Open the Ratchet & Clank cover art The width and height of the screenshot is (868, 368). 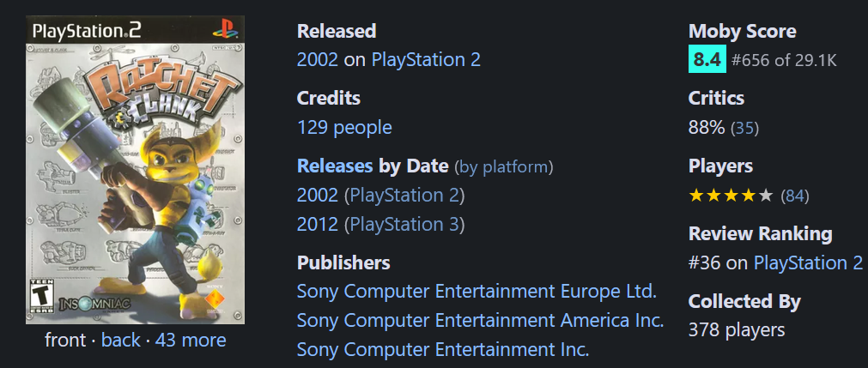point(135,170)
